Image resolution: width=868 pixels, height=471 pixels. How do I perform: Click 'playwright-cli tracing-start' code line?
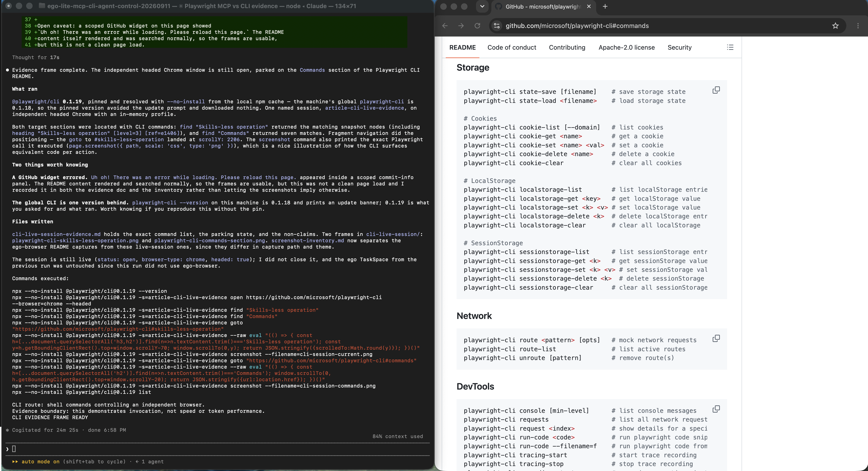coord(515,455)
